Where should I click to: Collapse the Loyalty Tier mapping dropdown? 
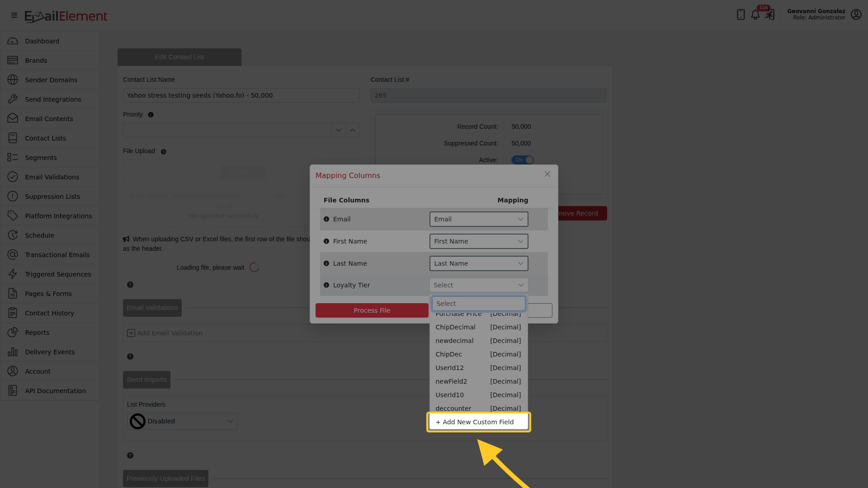tap(479, 285)
